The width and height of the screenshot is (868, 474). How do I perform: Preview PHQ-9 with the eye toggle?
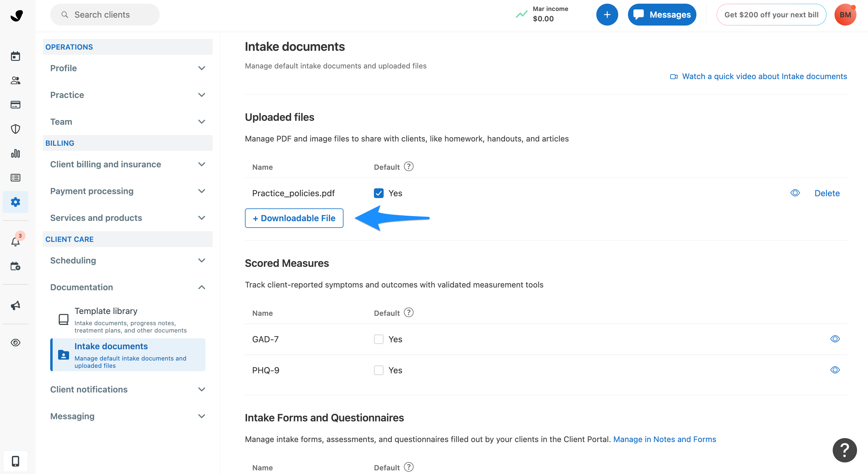pos(835,370)
